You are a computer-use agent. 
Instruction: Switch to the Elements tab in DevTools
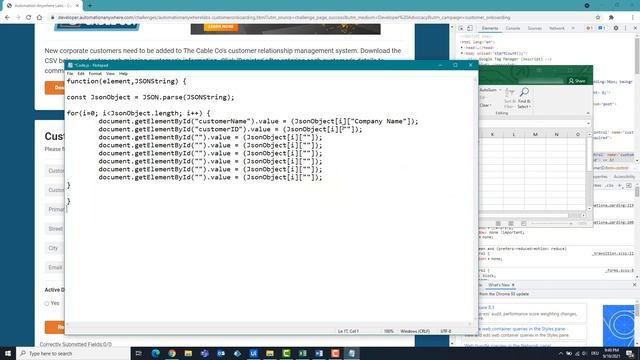point(490,28)
